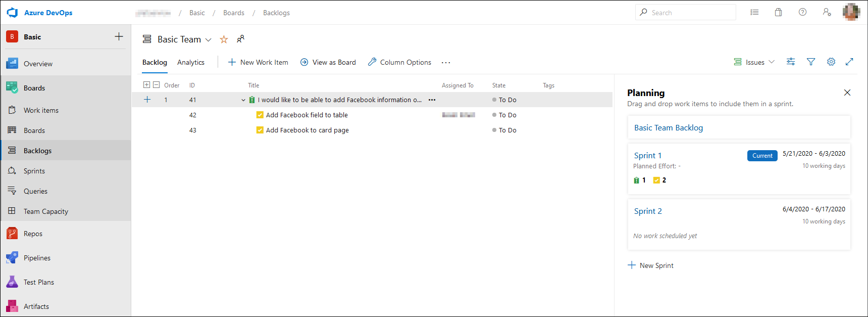The image size is (868, 317).
Task: Open the work items list icon in header
Action: click(x=754, y=12)
